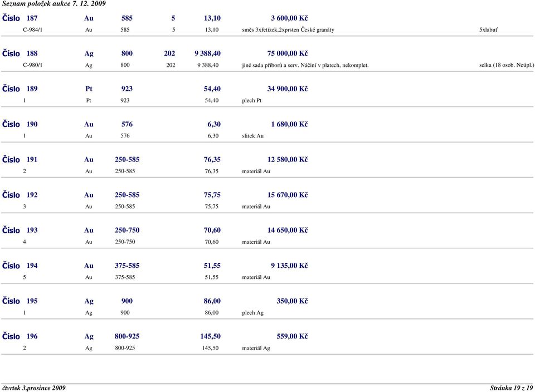535x392 pixels.
Task: Click purity range 250-750 in lot 193
Action: pos(127,230)
